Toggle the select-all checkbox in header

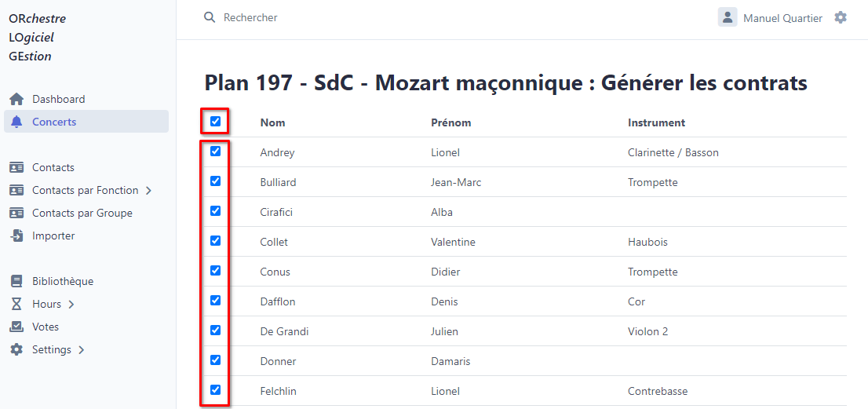pyautogui.click(x=215, y=122)
